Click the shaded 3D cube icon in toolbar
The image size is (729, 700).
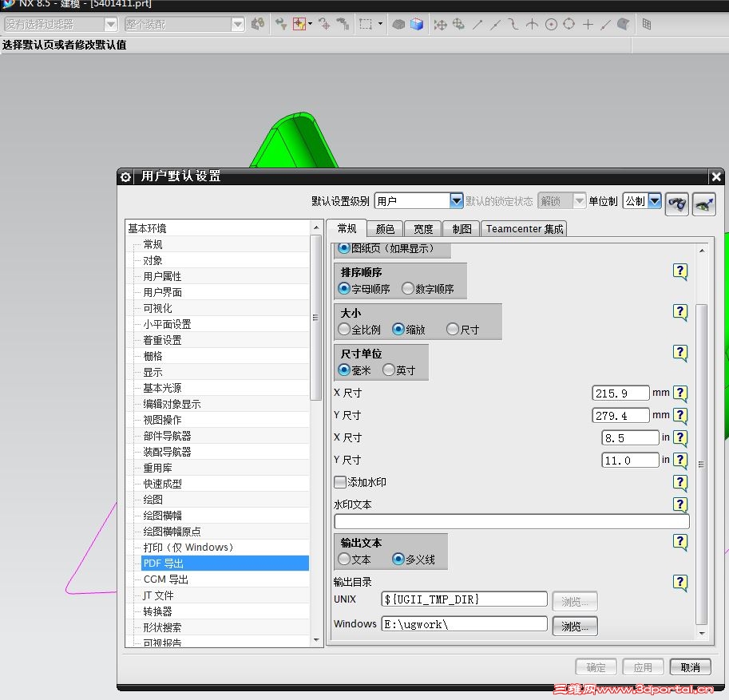click(417, 24)
